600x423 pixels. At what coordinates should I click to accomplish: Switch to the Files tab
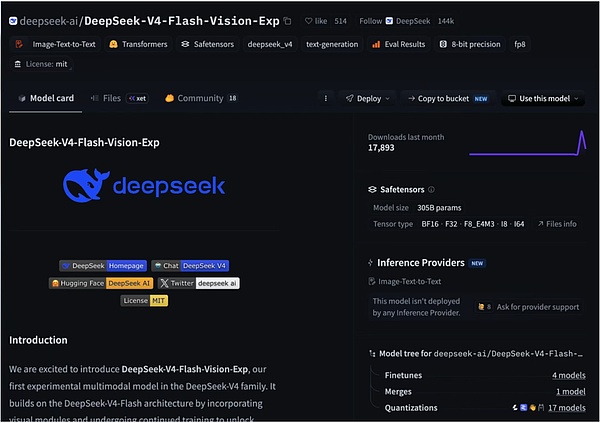pos(106,98)
